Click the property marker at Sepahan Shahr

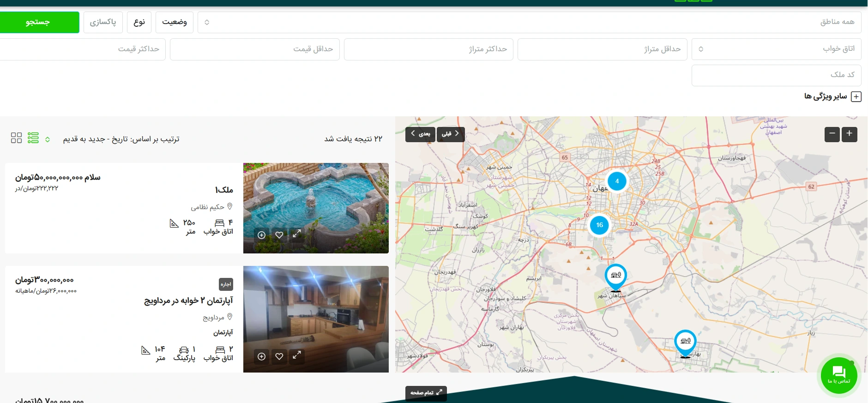(615, 276)
